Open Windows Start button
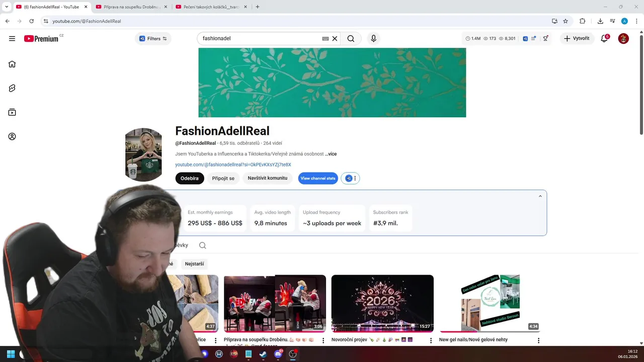The width and height of the screenshot is (644, 362). (x=11, y=354)
